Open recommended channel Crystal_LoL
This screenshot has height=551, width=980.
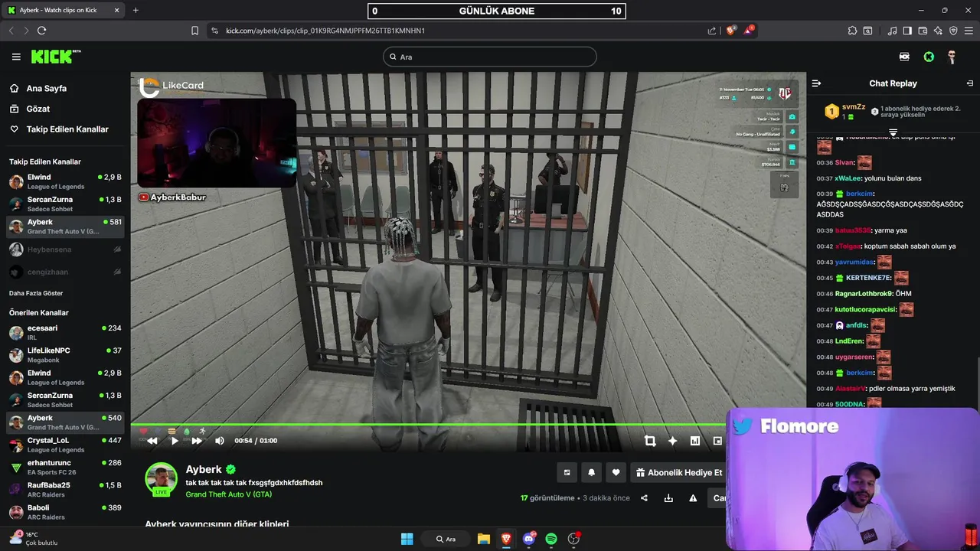(65, 445)
